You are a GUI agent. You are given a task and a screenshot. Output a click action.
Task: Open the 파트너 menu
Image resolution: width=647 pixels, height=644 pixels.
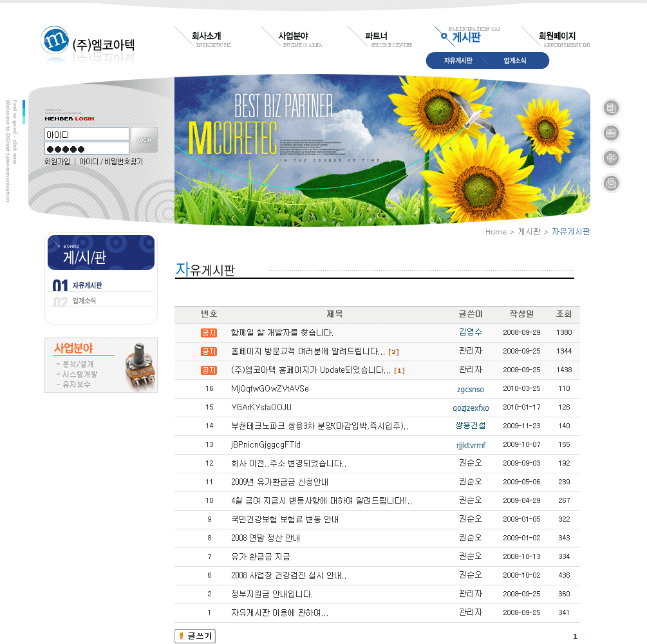(377, 36)
